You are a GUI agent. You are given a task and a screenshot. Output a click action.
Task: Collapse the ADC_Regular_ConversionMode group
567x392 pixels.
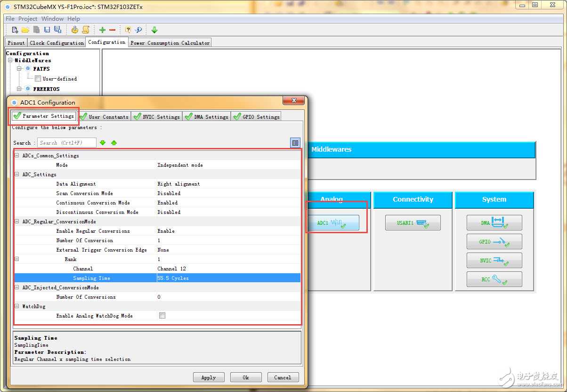coord(17,221)
